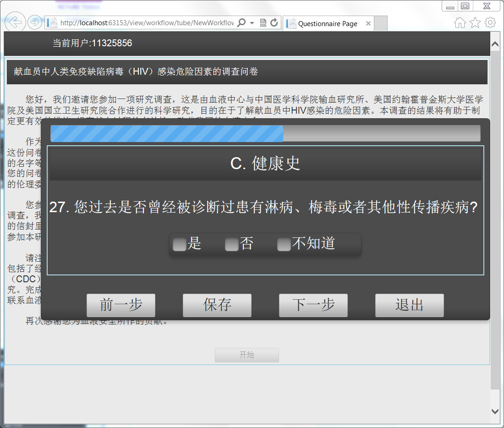Maximize the browser window
Screen dimensions: 504x428
pos(465,6)
